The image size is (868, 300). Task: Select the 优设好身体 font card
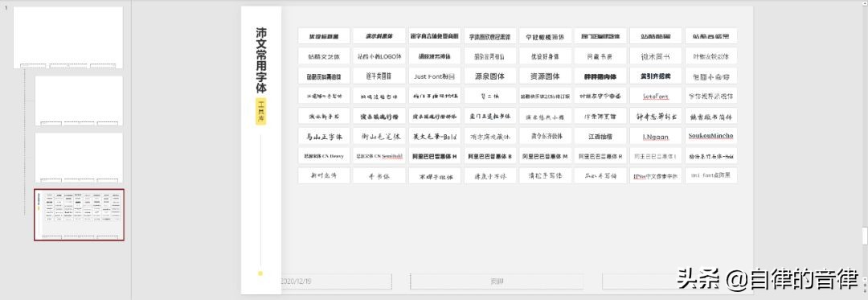tap(545, 56)
